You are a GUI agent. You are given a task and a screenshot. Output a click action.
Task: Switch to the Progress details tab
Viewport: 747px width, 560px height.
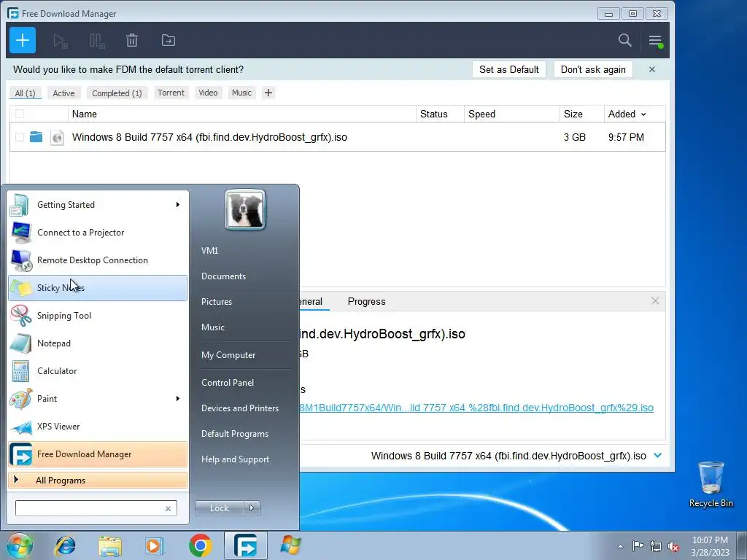pyautogui.click(x=366, y=301)
